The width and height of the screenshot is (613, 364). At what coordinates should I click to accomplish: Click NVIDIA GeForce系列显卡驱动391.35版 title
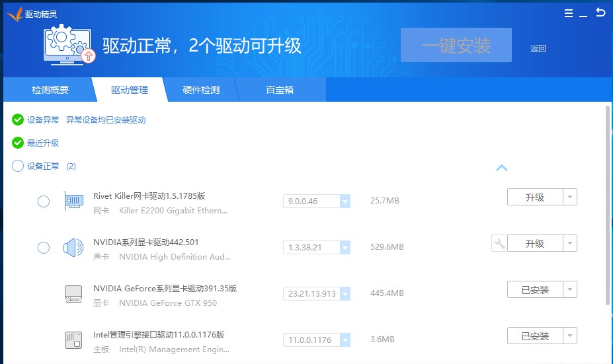[x=165, y=289]
